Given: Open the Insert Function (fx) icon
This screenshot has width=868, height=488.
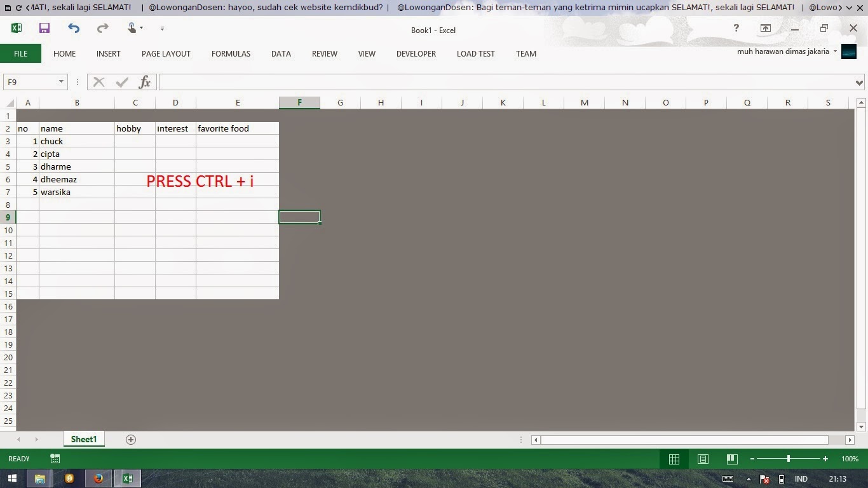Looking at the screenshot, I should (144, 82).
